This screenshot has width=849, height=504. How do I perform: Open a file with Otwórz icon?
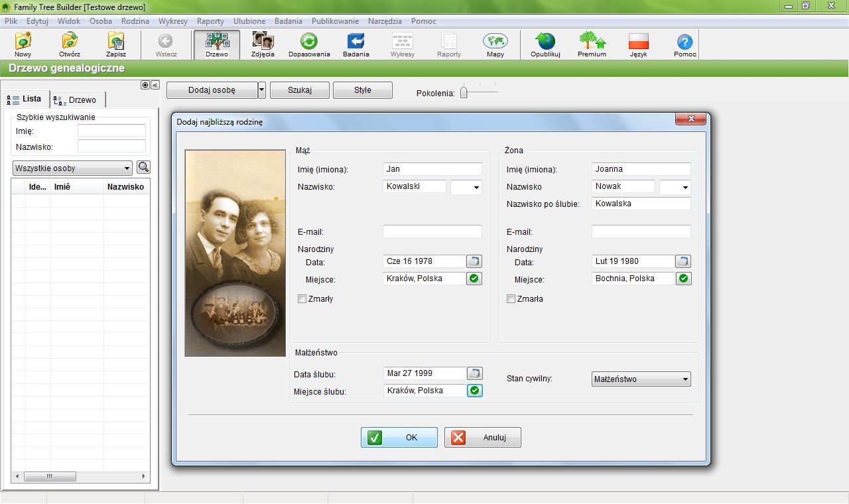[x=70, y=44]
